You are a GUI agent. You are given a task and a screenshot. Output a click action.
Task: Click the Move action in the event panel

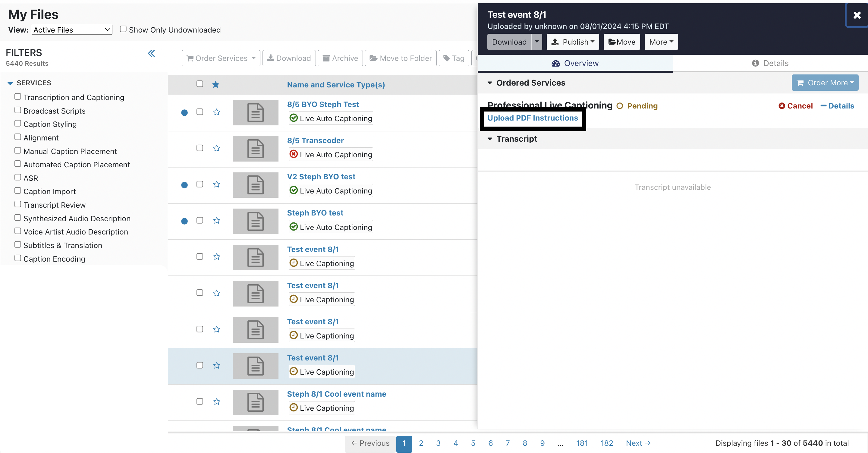[x=621, y=42]
